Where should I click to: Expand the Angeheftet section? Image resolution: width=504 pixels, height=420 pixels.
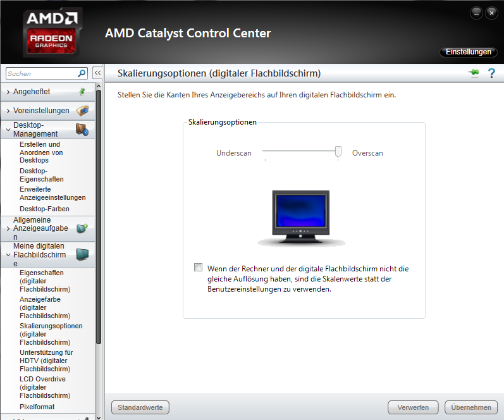click(8, 92)
